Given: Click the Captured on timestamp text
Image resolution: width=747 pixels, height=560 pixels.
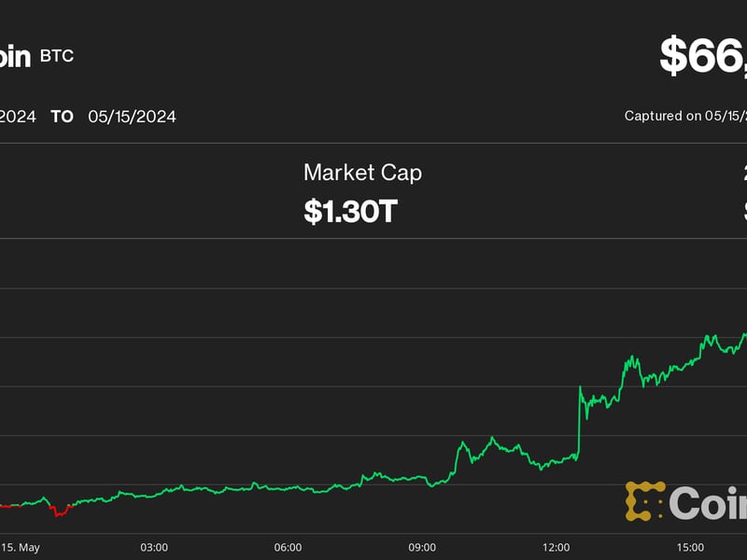Looking at the screenshot, I should point(685,117).
